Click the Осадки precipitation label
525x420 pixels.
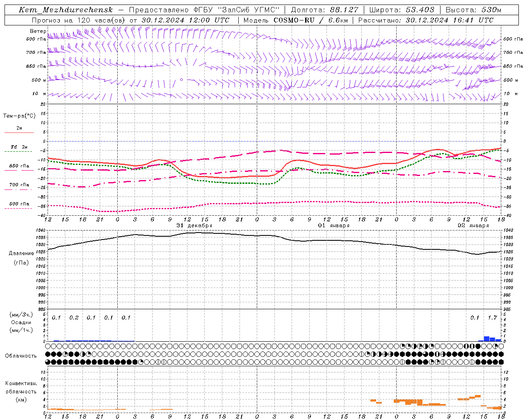pos(21,322)
